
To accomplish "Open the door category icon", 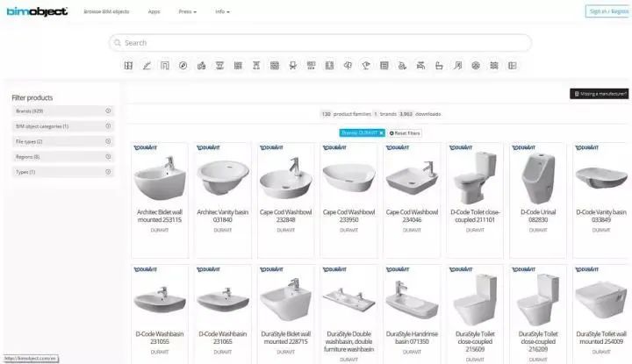I will [x=165, y=66].
